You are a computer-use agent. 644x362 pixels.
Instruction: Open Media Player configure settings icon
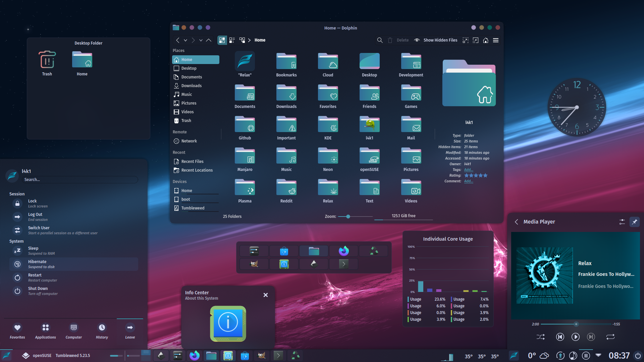(x=622, y=222)
